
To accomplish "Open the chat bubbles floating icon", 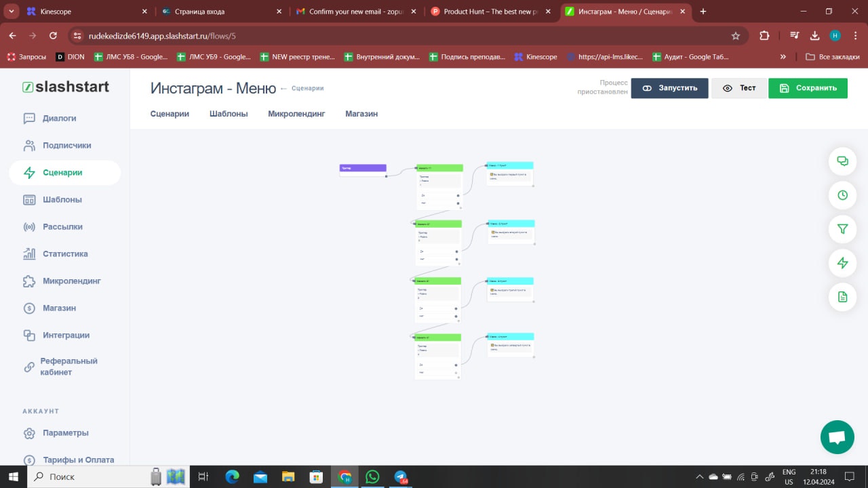I will [843, 161].
